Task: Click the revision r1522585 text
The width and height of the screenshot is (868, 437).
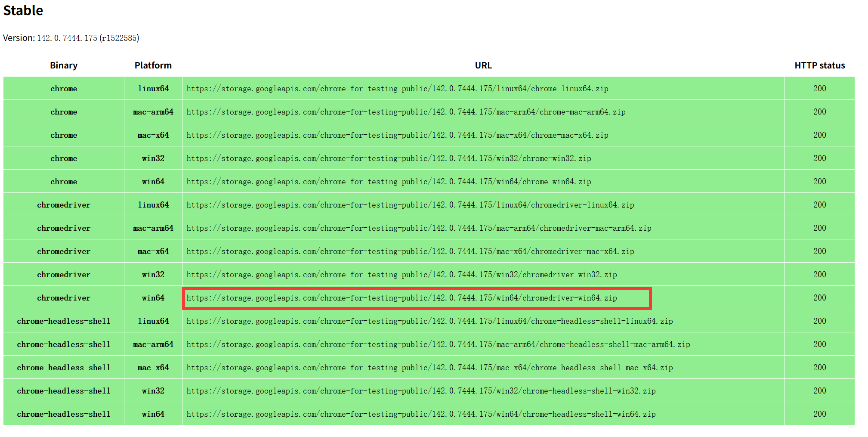Action: (x=119, y=38)
